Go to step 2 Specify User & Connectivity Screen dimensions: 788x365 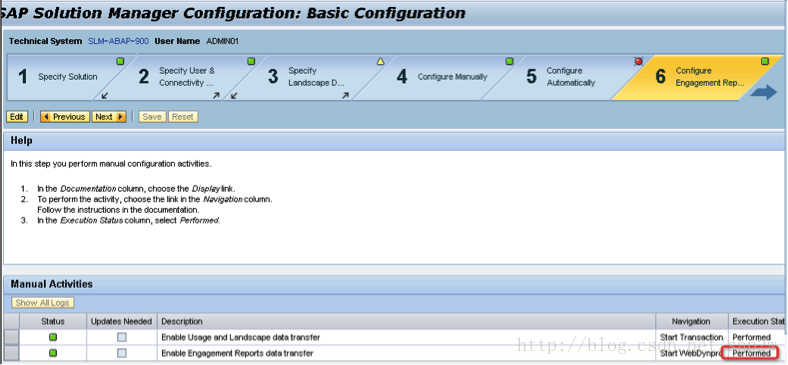[x=183, y=77]
